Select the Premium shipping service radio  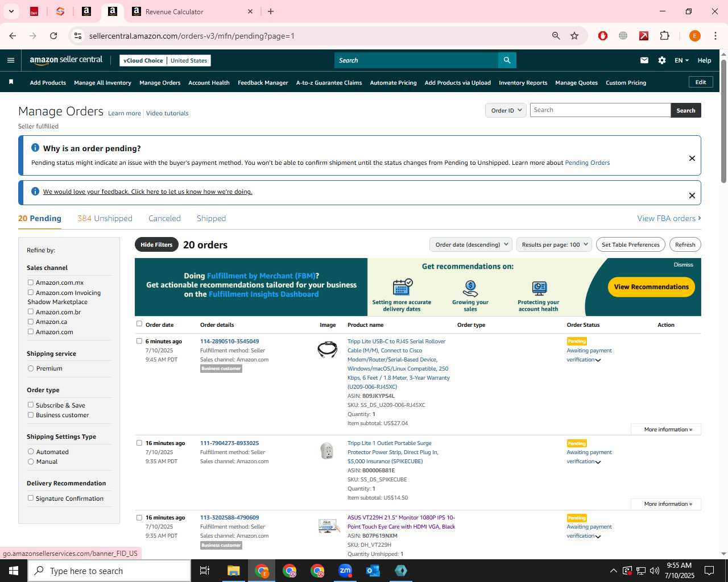click(31, 368)
